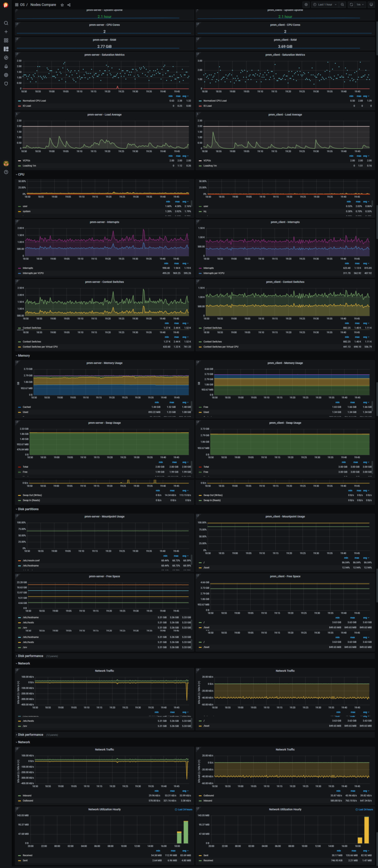Click the Nodes Compare dashboard title
378x868 pixels.
[x=43, y=5]
